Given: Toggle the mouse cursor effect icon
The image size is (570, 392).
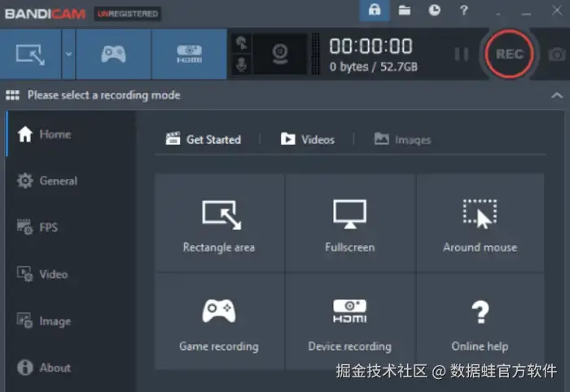Looking at the screenshot, I should 241,43.
